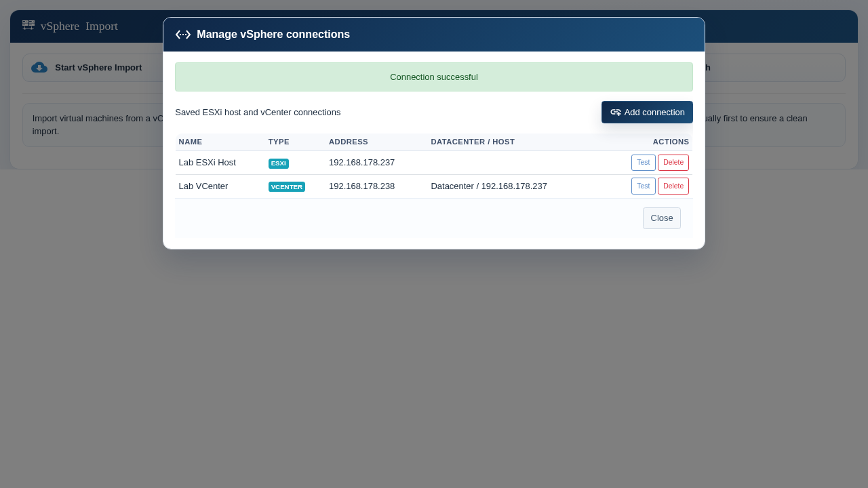Click the vSphere Import page title
868x488 pixels.
pos(79,26)
